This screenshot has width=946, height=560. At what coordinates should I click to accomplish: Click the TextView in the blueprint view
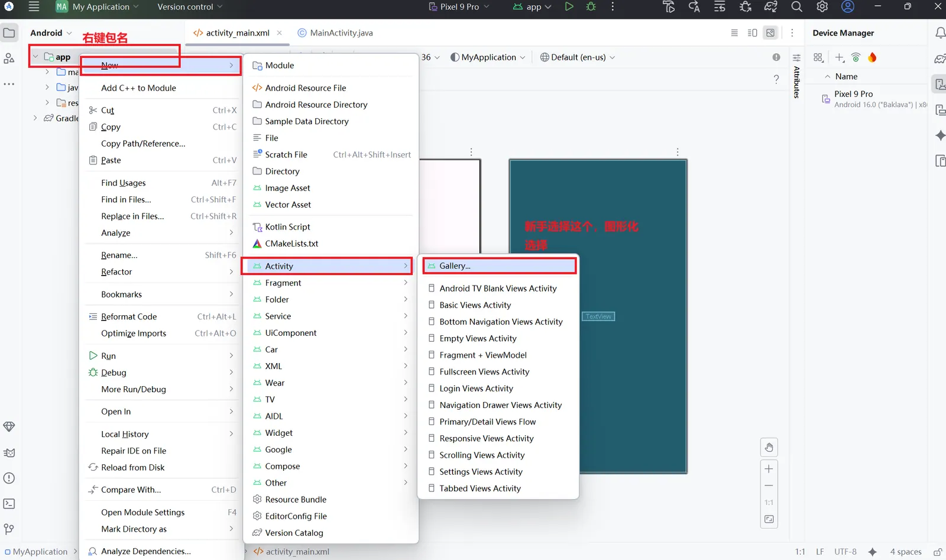(598, 316)
